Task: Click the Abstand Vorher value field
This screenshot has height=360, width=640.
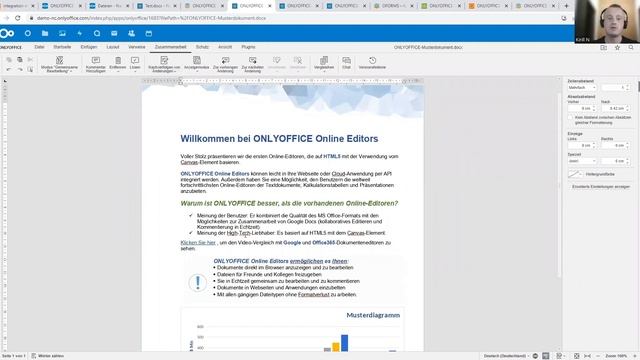Action: 582,109
